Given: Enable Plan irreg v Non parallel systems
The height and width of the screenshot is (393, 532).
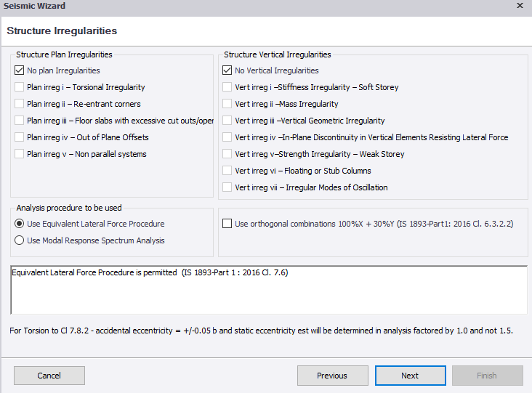Looking at the screenshot, I should point(20,154).
